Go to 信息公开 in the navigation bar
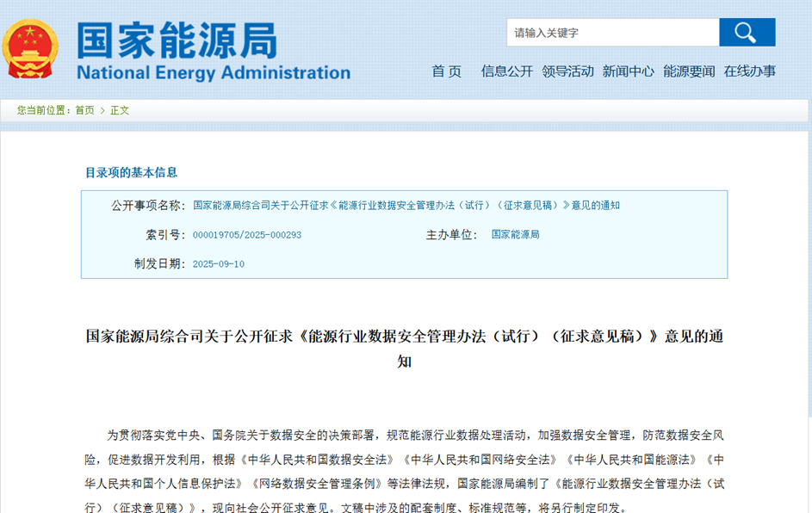 tap(506, 71)
